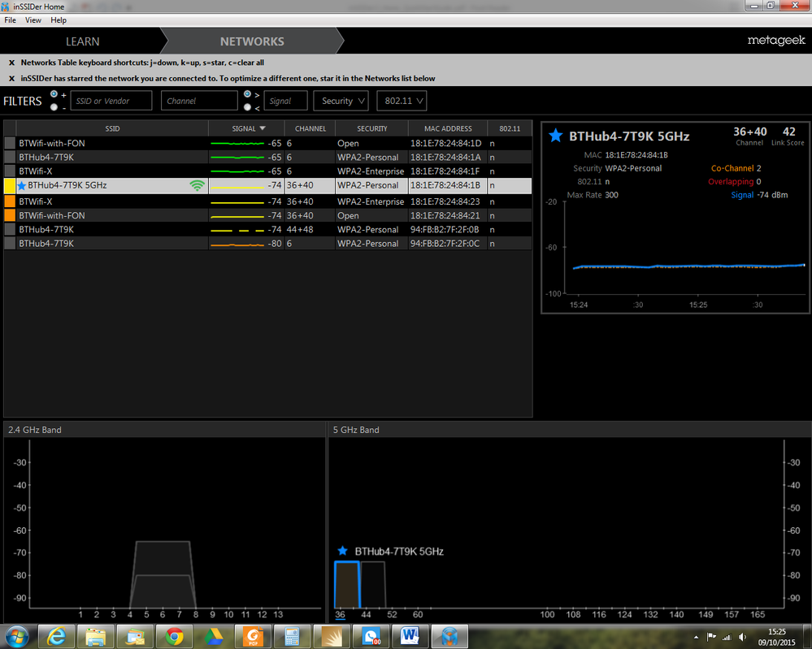Open Google Chrome from the taskbar
This screenshot has width=812, height=649.
[175, 636]
